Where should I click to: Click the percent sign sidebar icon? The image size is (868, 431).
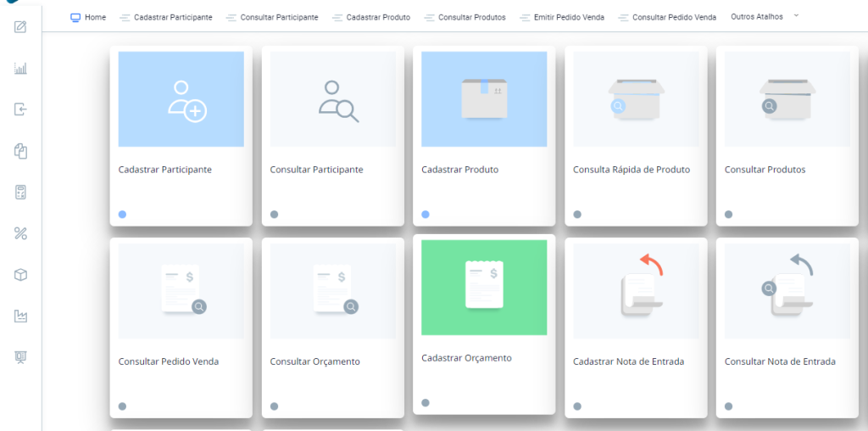[x=21, y=233]
